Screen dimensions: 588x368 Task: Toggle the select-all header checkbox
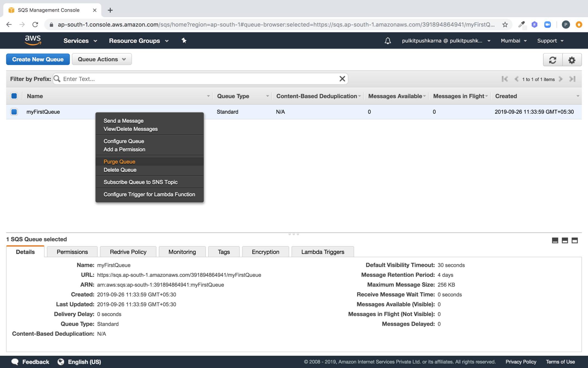click(14, 96)
